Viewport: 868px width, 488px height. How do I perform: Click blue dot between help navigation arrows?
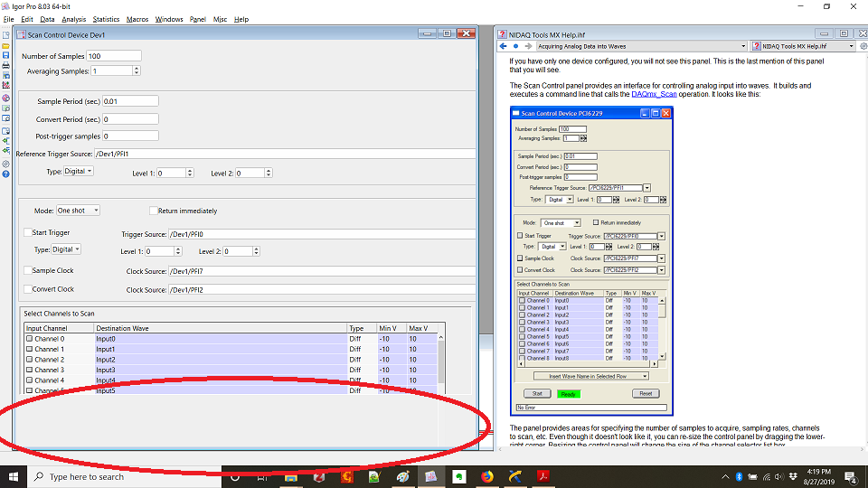(515, 46)
